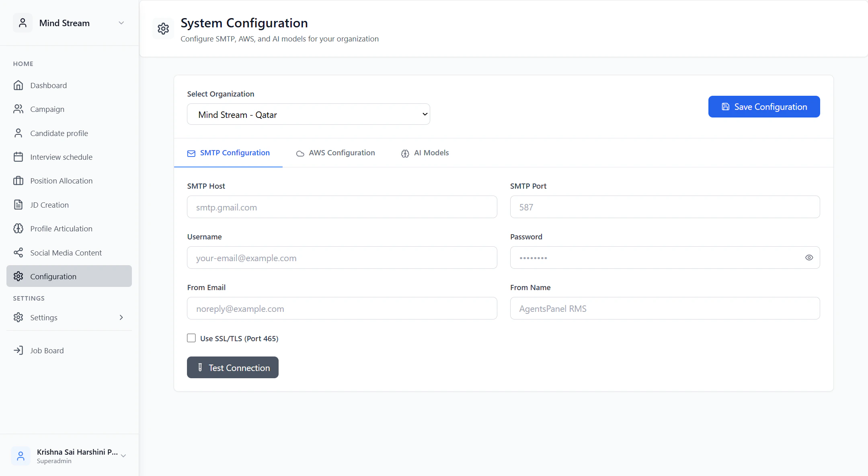
Task: Click the Profile Articulation brain icon
Action: tap(18, 229)
